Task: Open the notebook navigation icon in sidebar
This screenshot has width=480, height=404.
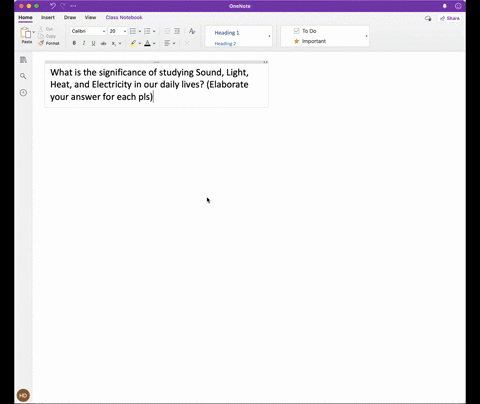Action: pos(23,60)
